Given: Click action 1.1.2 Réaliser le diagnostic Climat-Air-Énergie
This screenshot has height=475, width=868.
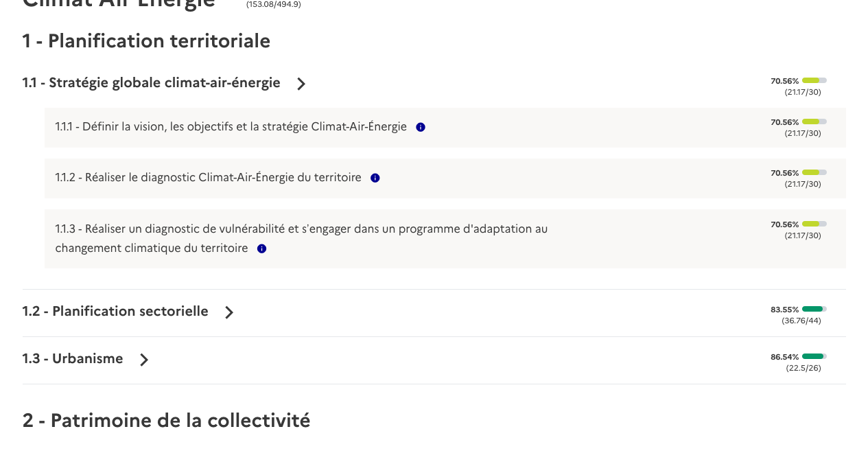Looking at the screenshot, I should (x=208, y=177).
